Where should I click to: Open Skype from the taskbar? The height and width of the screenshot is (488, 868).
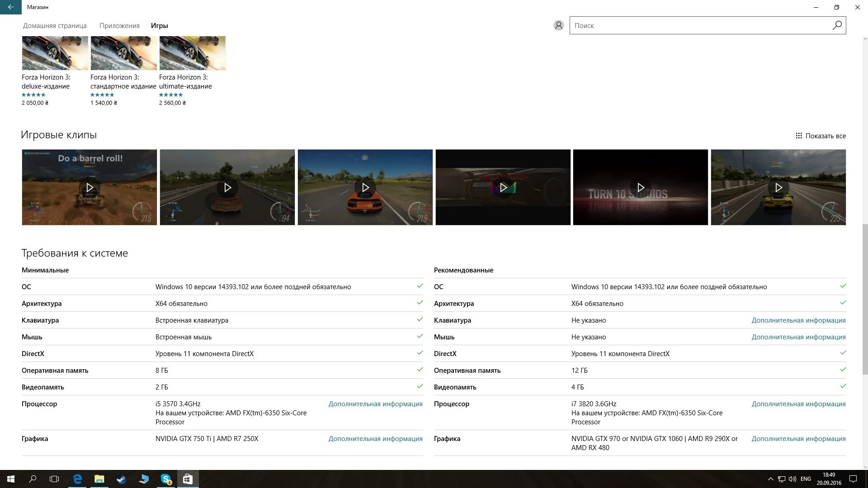point(166,479)
